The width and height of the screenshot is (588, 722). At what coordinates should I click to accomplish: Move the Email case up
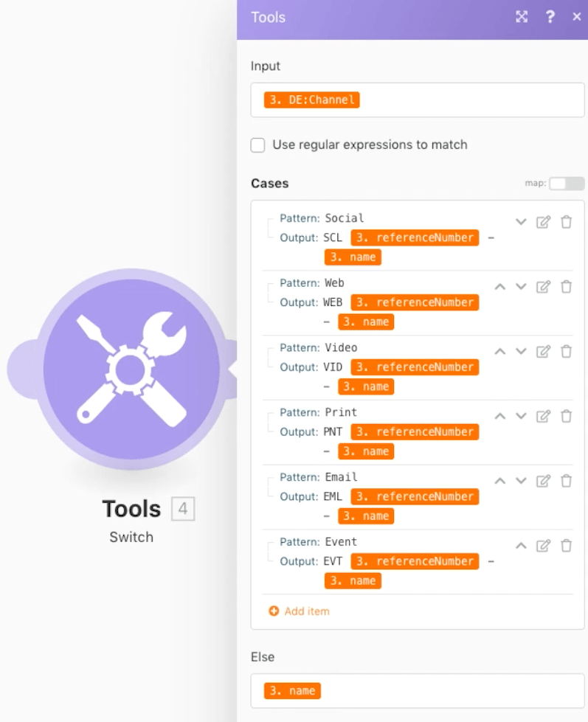point(500,481)
